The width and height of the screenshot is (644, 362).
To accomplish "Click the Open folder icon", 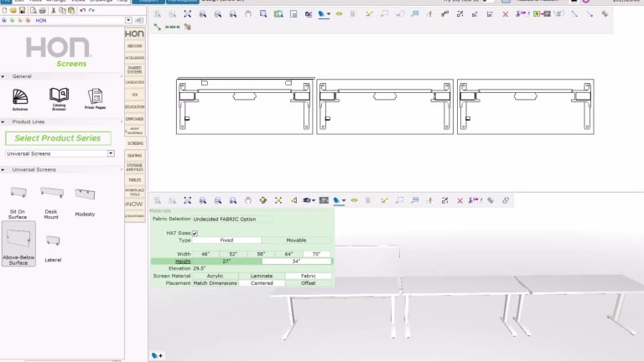I will pyautogui.click(x=13, y=10).
